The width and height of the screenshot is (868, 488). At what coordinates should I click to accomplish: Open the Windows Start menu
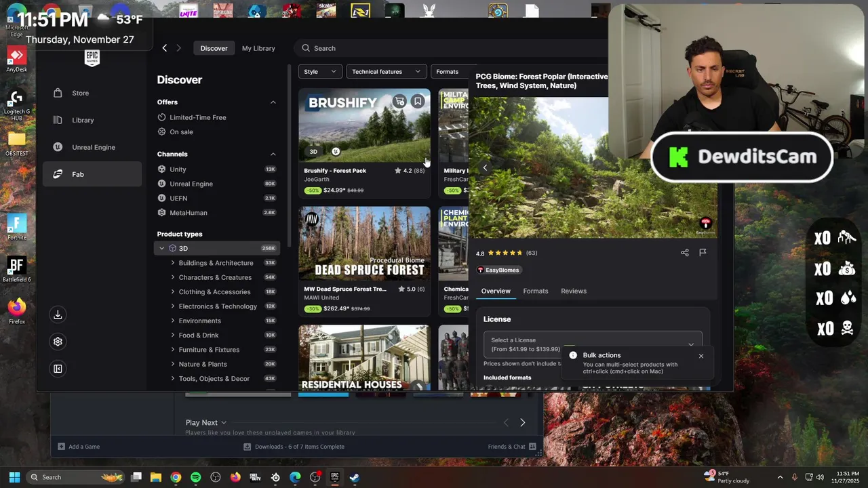(x=14, y=477)
